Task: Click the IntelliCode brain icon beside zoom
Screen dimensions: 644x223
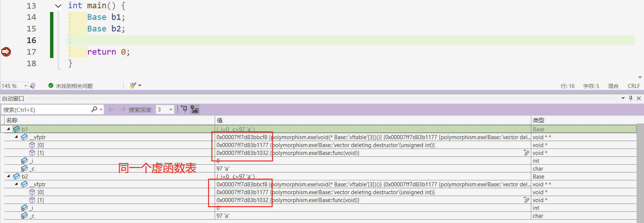Action: pyautogui.click(x=33, y=86)
